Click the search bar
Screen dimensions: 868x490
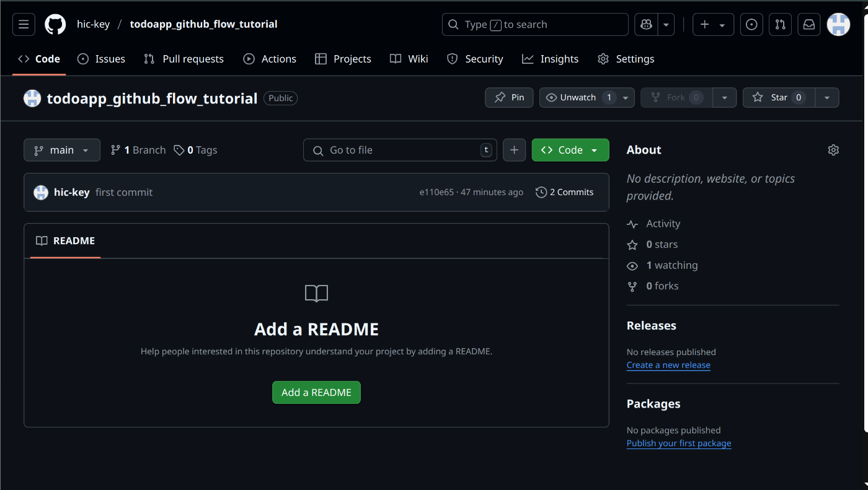(x=535, y=25)
